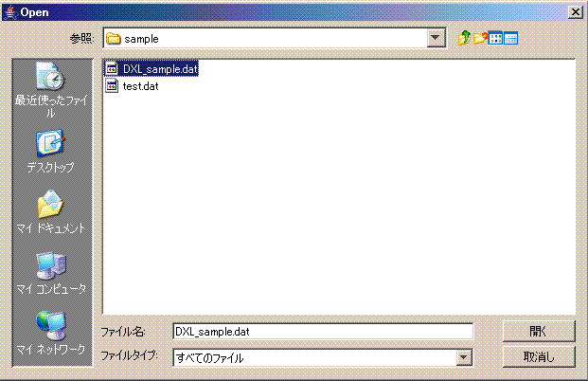The image size is (588, 381).
Task: Create a new folder icon
Action: (480, 38)
